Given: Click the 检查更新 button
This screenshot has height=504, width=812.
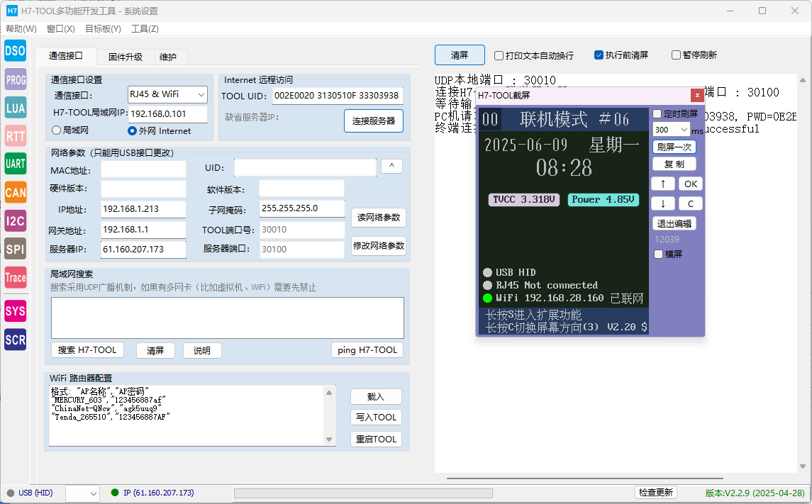Looking at the screenshot, I should (x=655, y=493).
